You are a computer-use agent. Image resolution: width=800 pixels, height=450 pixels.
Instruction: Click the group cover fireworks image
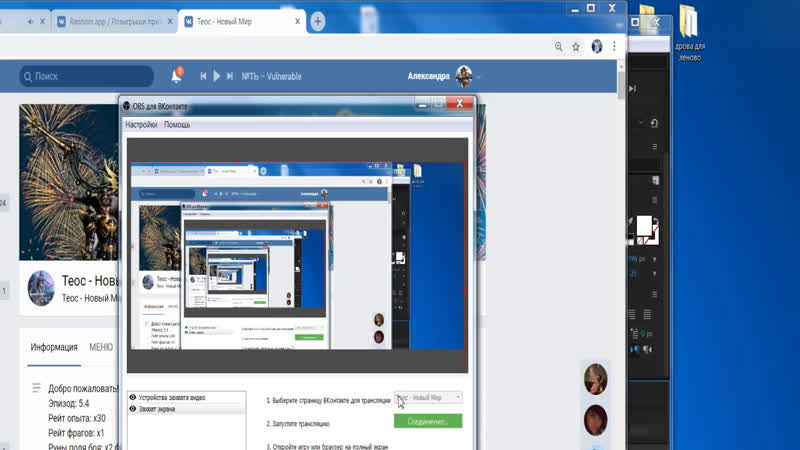[69, 182]
